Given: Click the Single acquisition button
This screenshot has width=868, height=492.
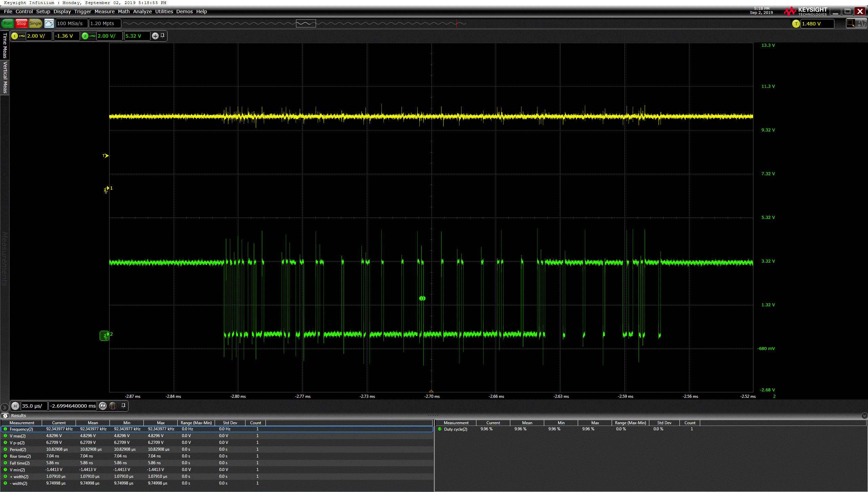Looking at the screenshot, I should pos(35,23).
